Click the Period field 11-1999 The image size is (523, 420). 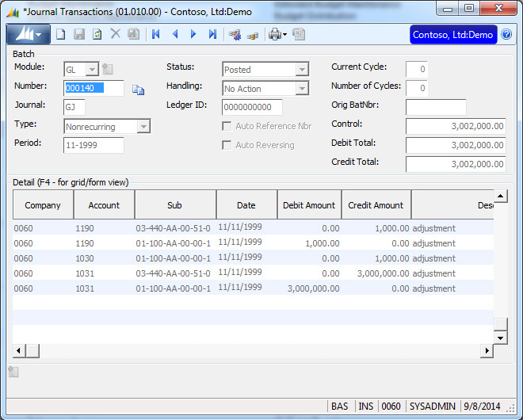94,145
